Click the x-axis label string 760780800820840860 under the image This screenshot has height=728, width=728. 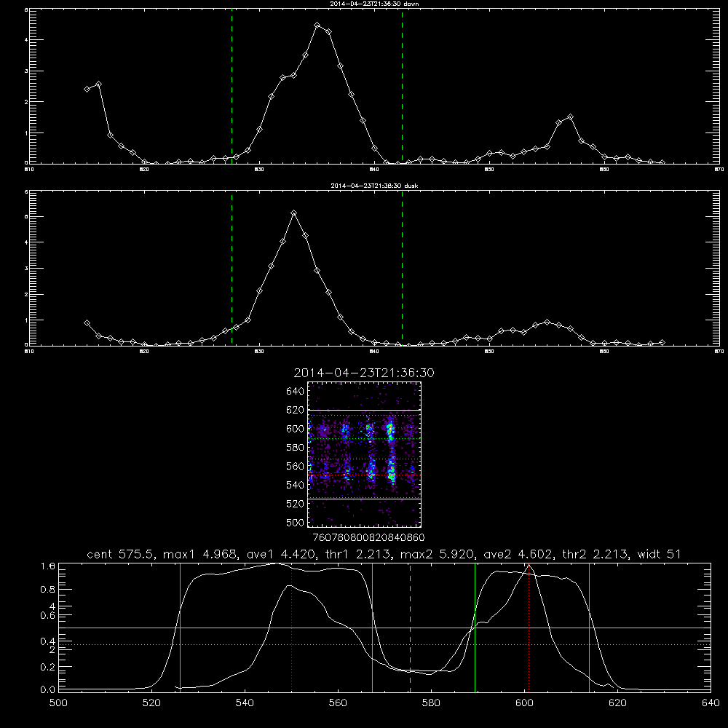point(369,538)
